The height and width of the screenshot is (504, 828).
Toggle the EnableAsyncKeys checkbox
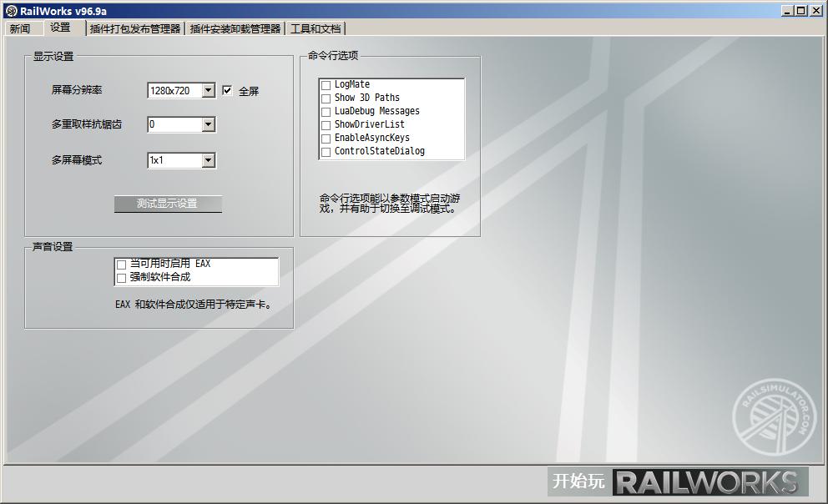326,139
